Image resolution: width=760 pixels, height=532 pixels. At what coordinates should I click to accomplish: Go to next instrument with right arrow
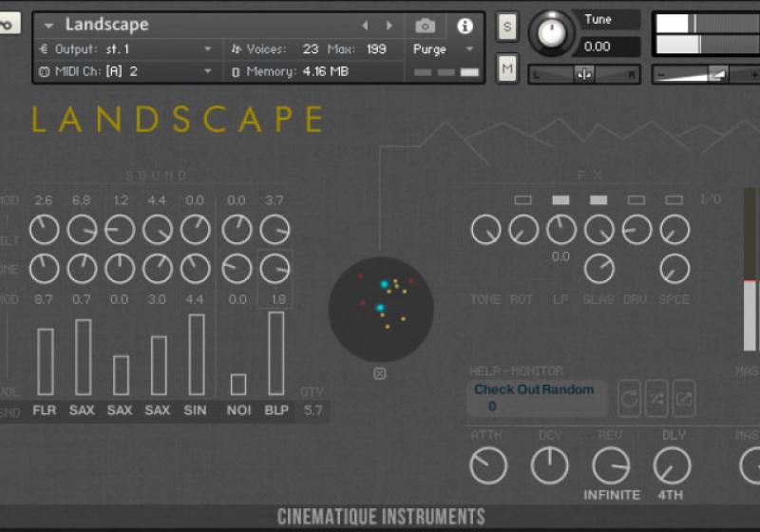click(389, 26)
